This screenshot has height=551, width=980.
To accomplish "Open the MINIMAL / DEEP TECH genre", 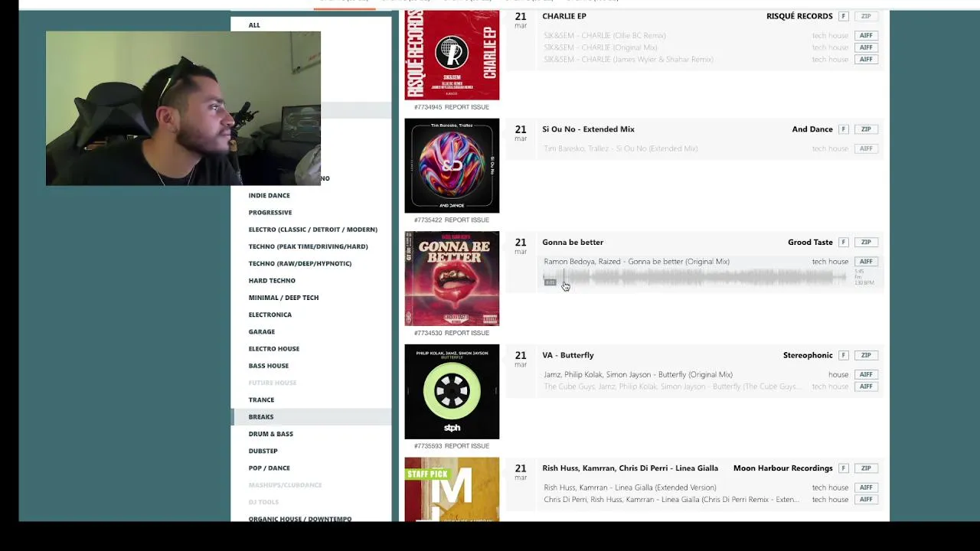I will [x=283, y=298].
